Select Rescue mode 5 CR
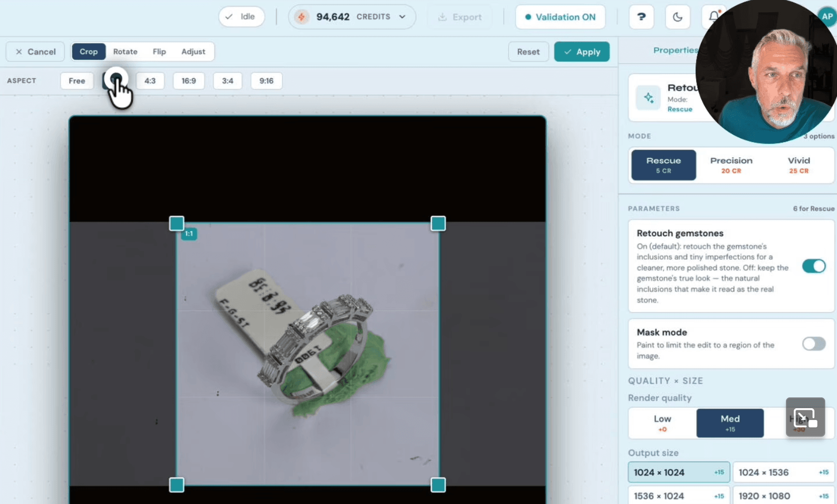Viewport: 837px width, 504px height. tap(664, 165)
